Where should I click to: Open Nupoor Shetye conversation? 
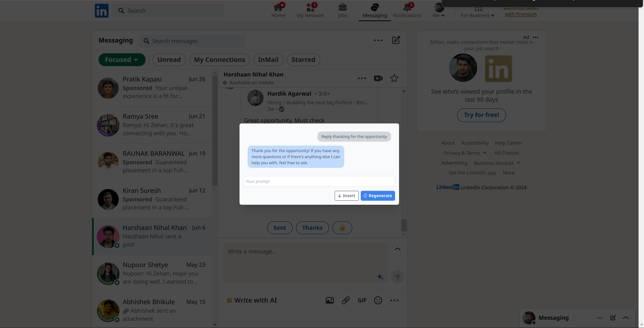152,273
